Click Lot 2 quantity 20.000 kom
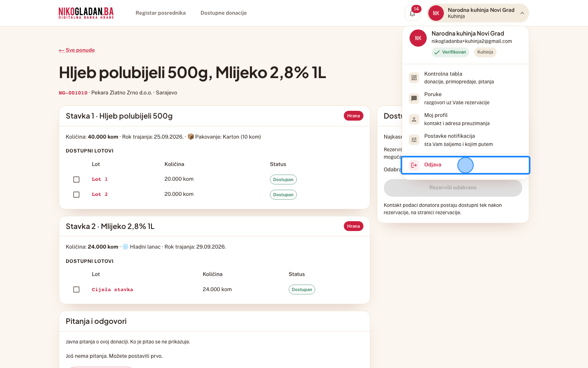Screen dimensions: 588x368 [179, 194]
